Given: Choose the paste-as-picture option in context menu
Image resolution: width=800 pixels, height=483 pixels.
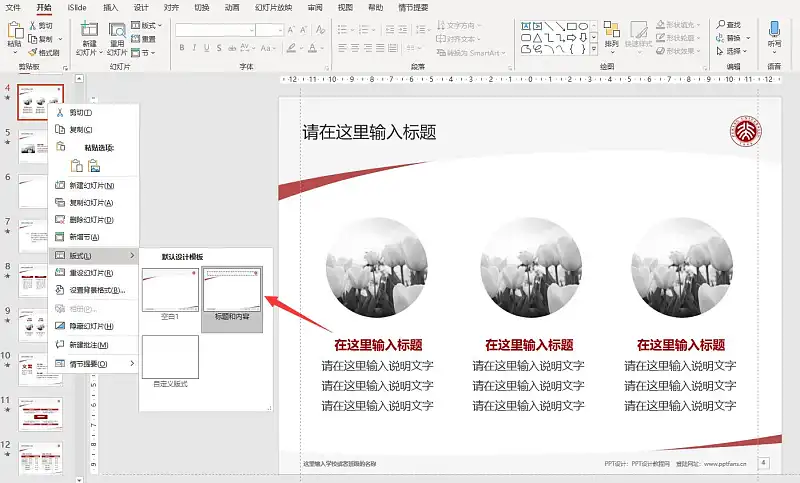Looking at the screenshot, I should tap(94, 166).
